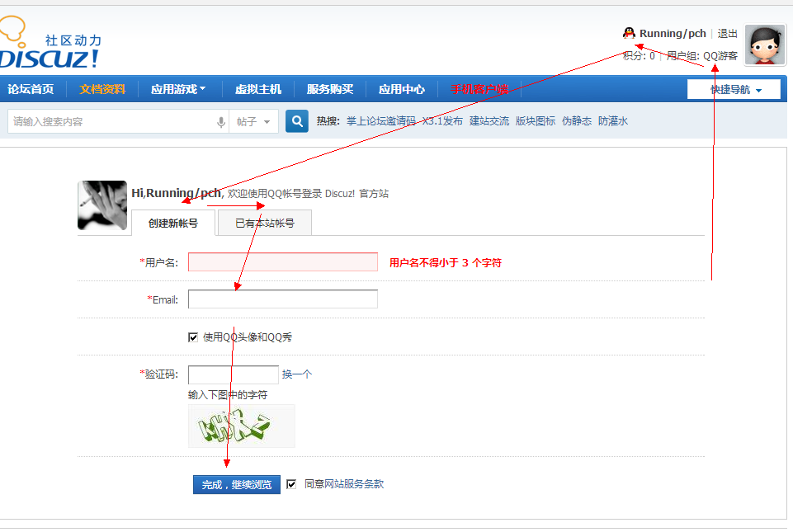Click hot search 版块图标

pyautogui.click(x=536, y=121)
